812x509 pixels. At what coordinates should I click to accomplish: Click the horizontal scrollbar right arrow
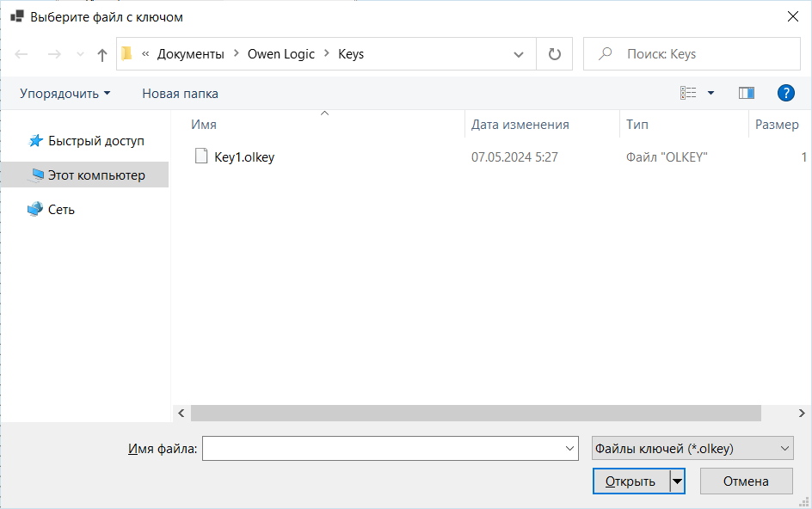pyautogui.click(x=798, y=413)
